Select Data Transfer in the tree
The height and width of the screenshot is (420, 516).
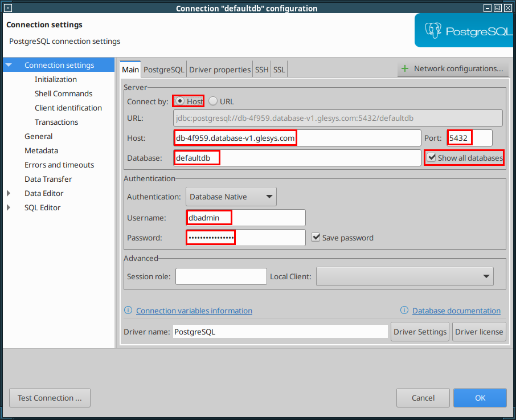[48, 179]
